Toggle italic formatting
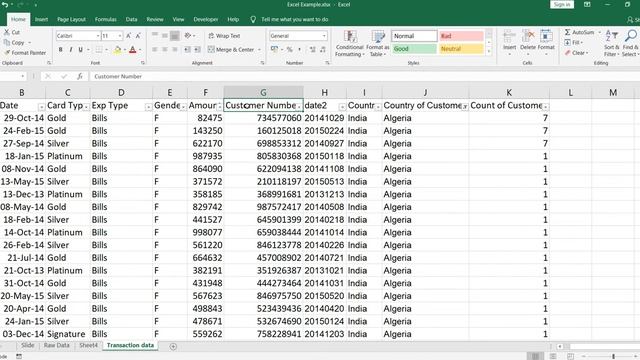 coord(71,49)
